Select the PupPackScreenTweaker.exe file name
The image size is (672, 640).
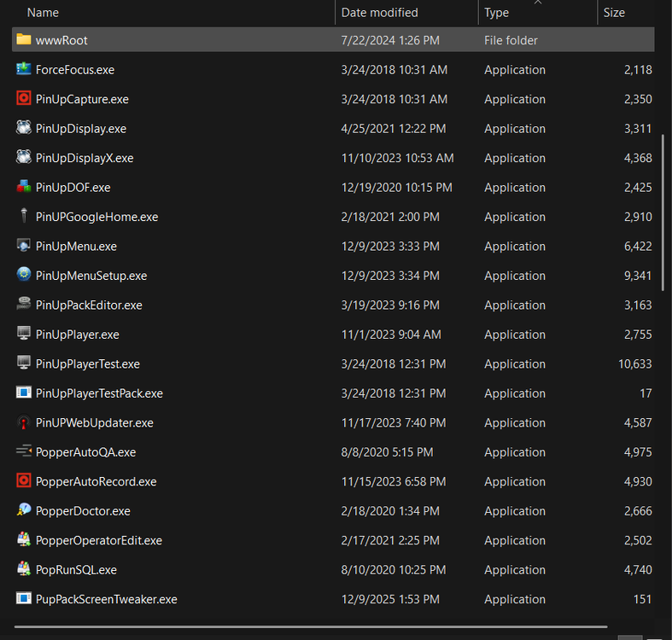[106, 599]
